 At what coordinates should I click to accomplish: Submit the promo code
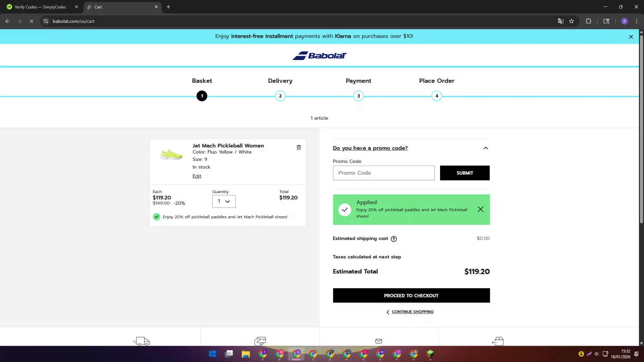click(465, 173)
